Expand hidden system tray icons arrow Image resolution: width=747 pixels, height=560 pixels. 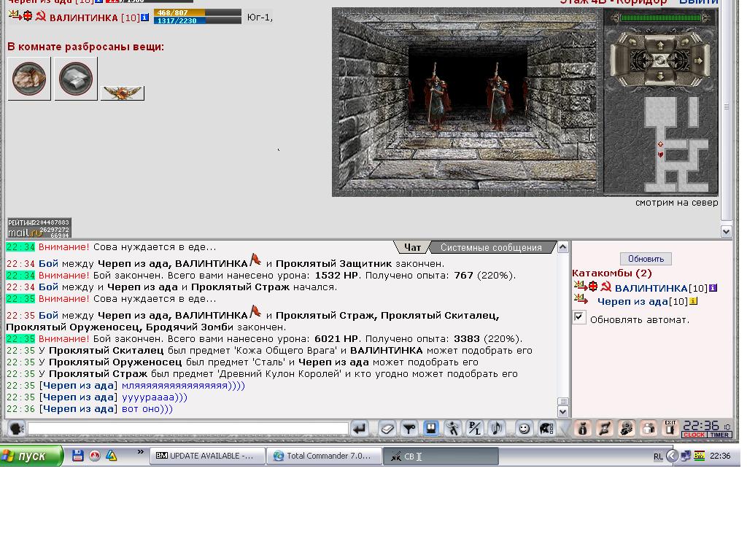(x=672, y=456)
